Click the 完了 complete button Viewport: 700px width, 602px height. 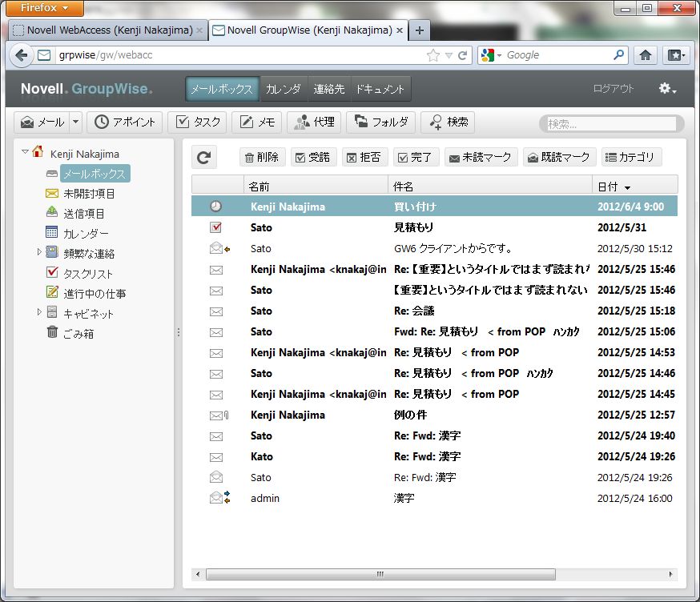tap(416, 157)
